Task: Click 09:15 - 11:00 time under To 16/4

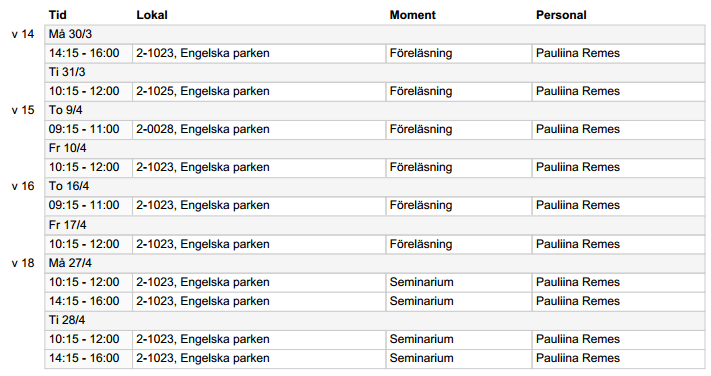Action: click(x=84, y=205)
